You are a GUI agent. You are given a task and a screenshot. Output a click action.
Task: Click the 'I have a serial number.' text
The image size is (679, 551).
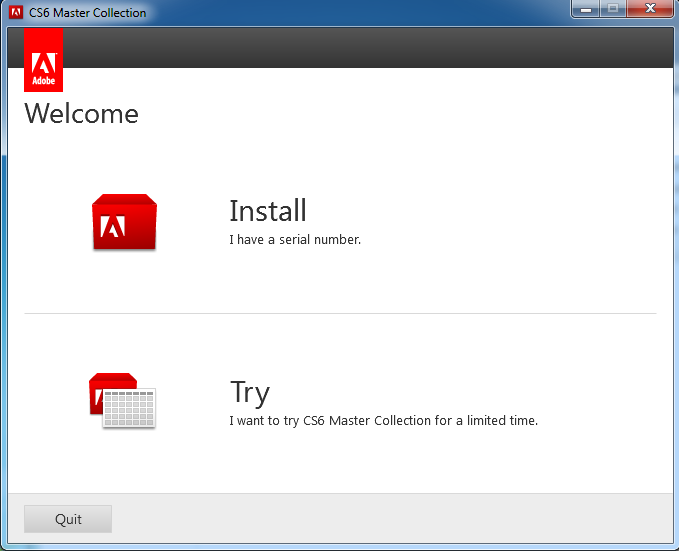coord(295,240)
